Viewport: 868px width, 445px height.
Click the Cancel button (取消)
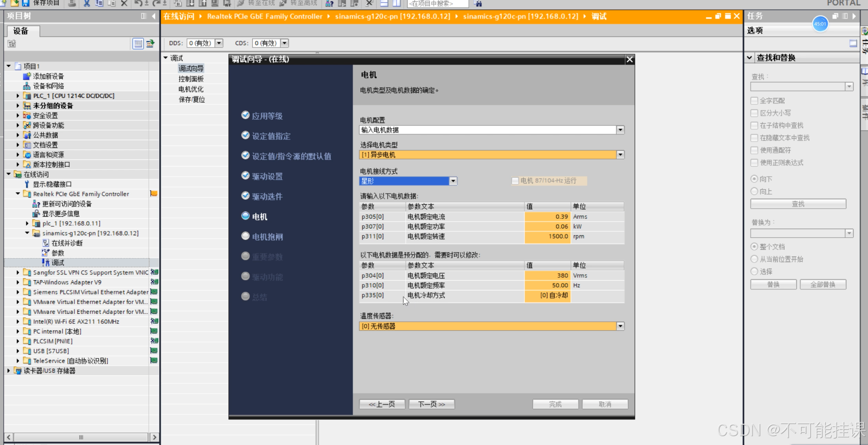click(605, 404)
